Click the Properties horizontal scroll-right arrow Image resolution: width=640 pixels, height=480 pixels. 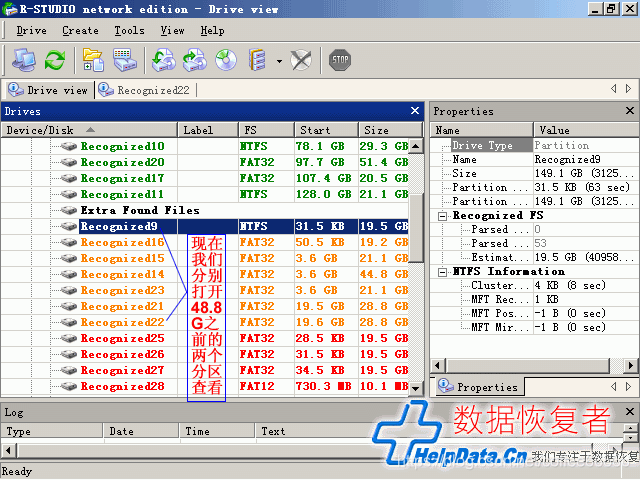coord(631,365)
